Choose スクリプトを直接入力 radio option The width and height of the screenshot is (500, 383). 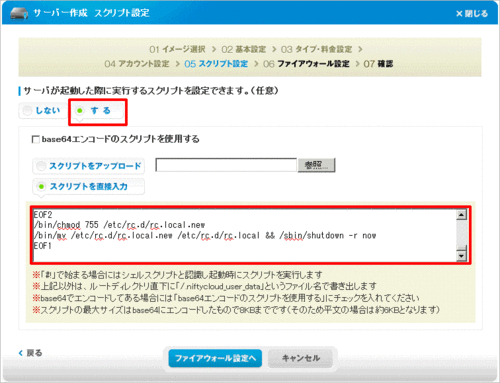pos(89,186)
